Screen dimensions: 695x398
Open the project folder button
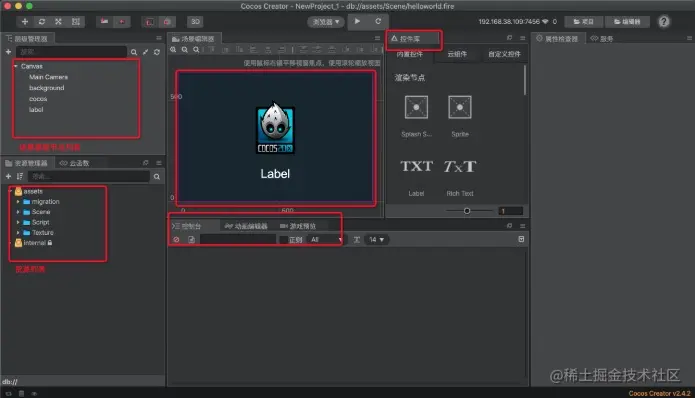point(583,22)
